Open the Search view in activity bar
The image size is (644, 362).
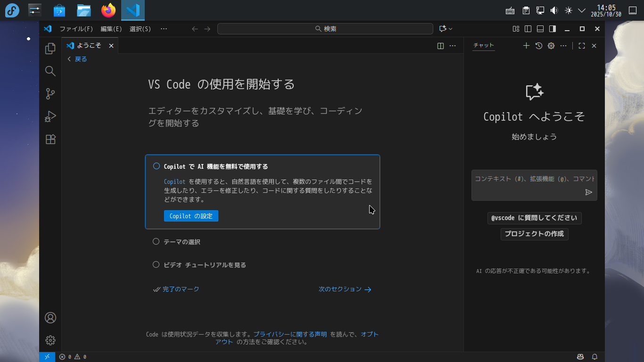coord(50,71)
